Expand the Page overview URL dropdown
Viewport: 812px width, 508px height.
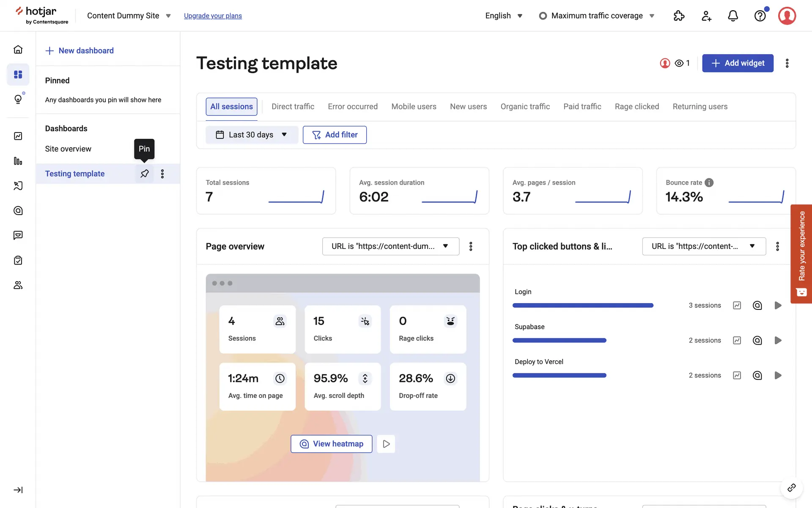click(390, 246)
